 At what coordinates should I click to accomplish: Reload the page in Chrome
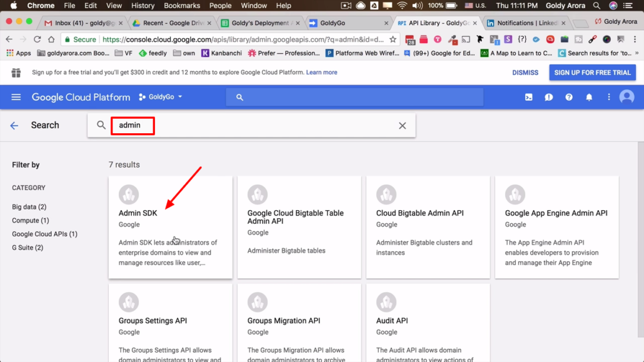[37, 39]
